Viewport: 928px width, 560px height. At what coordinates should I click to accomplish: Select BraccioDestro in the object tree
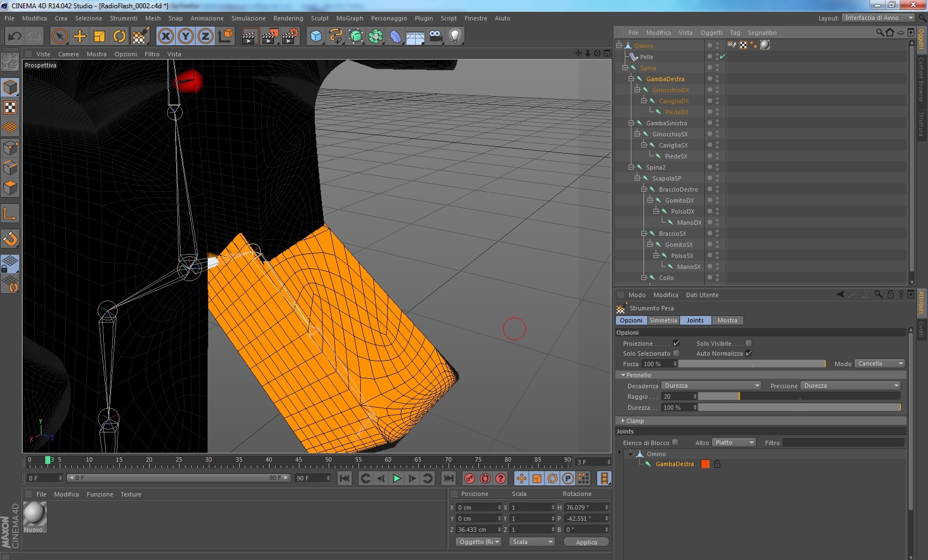tap(678, 189)
